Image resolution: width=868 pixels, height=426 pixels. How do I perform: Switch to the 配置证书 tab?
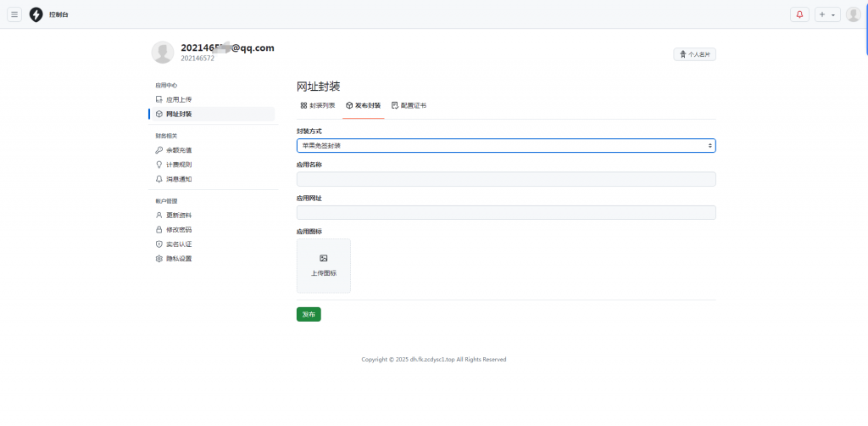pos(409,105)
